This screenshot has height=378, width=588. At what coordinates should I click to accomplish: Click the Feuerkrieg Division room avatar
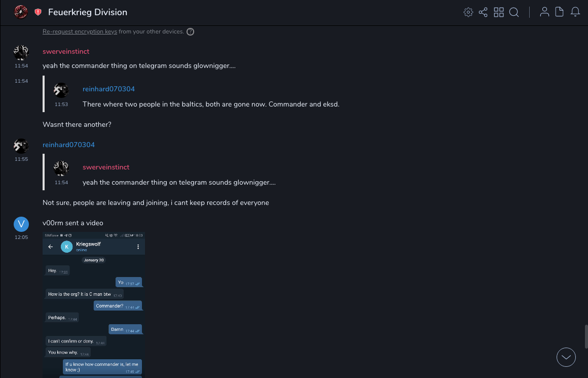point(21,12)
